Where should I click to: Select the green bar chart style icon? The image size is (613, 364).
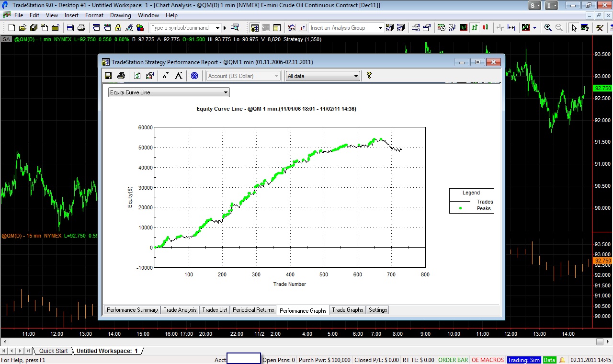click(x=475, y=28)
